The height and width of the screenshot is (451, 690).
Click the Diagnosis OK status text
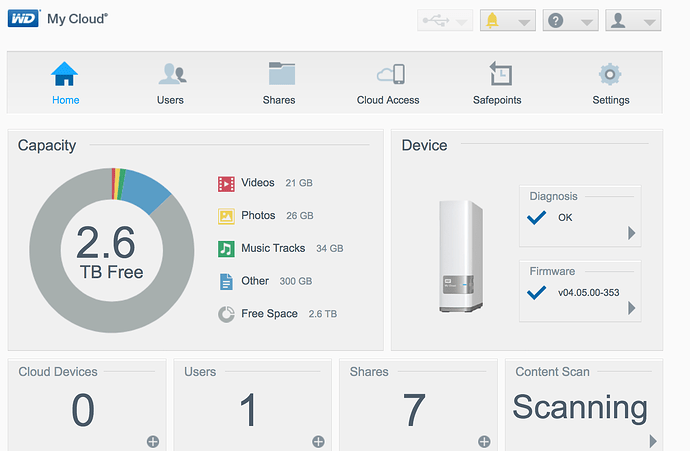pyautogui.click(x=565, y=217)
